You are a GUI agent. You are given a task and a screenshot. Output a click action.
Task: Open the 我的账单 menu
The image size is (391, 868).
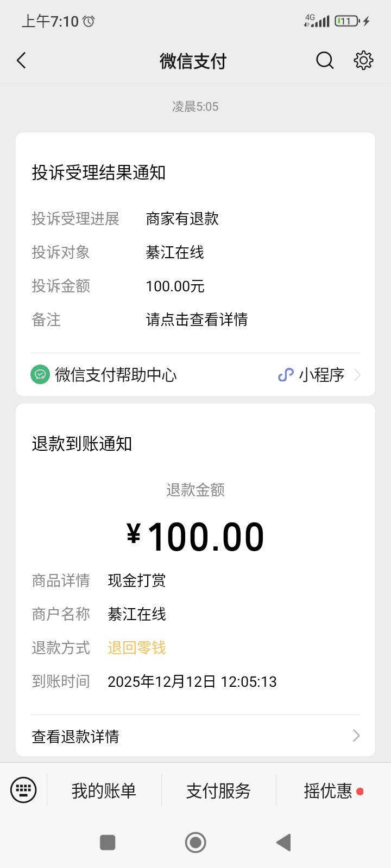pyautogui.click(x=104, y=790)
